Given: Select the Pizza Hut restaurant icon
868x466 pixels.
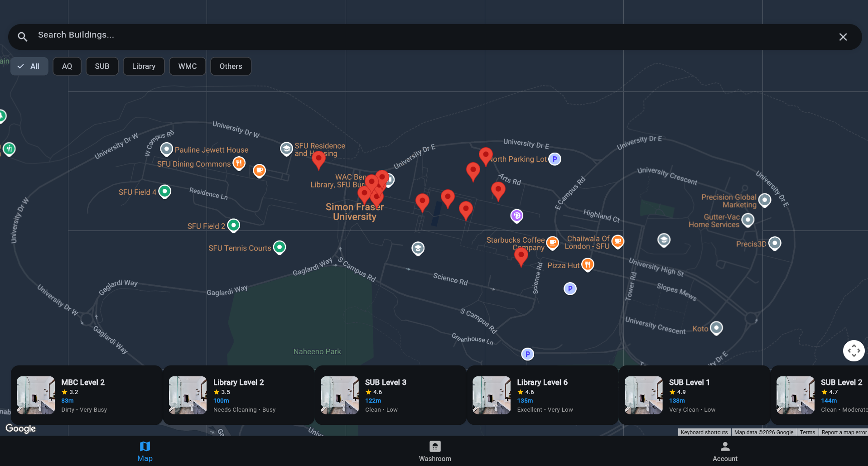Looking at the screenshot, I should click(x=588, y=264).
